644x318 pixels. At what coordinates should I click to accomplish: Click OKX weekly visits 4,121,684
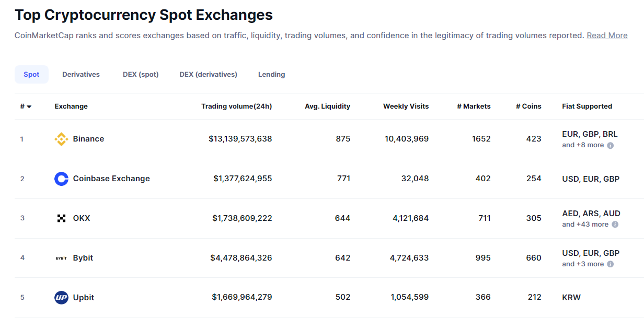pos(411,218)
